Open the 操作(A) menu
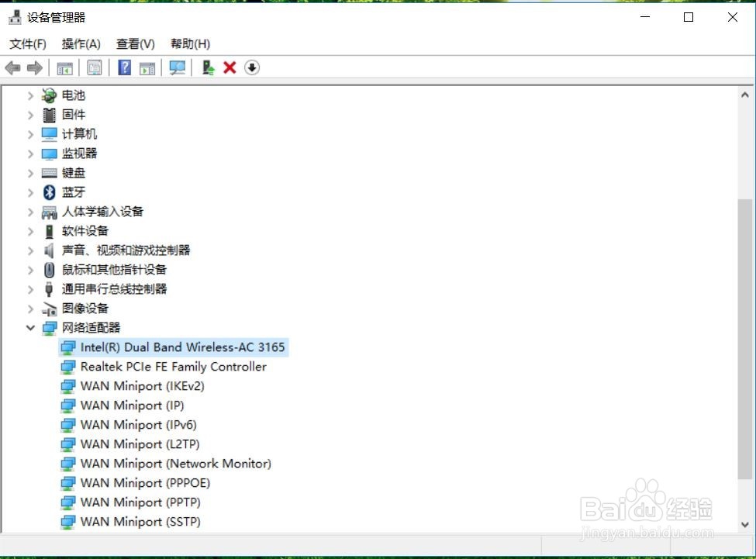 [x=81, y=43]
